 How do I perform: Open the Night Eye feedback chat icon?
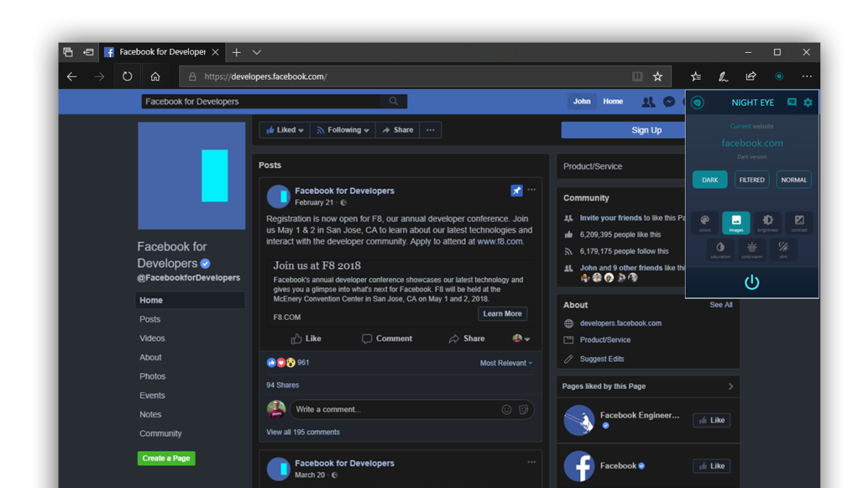point(793,102)
